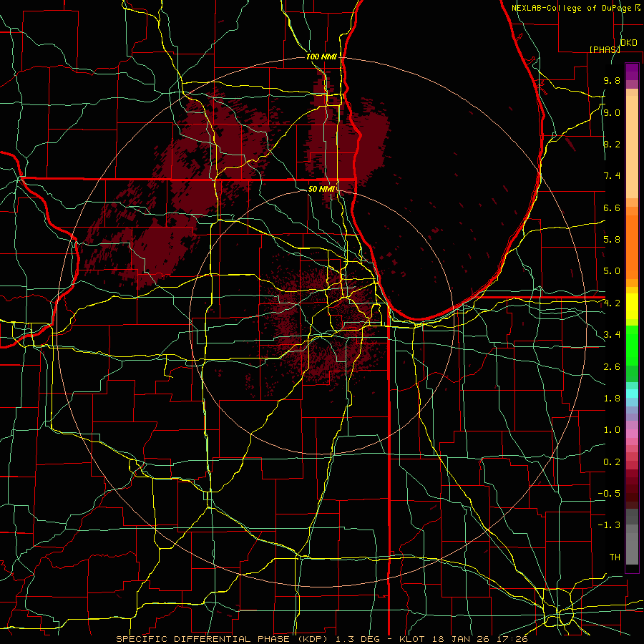Select the large peach segment of color scale
Screen dimensions: 644x644
tap(632, 147)
